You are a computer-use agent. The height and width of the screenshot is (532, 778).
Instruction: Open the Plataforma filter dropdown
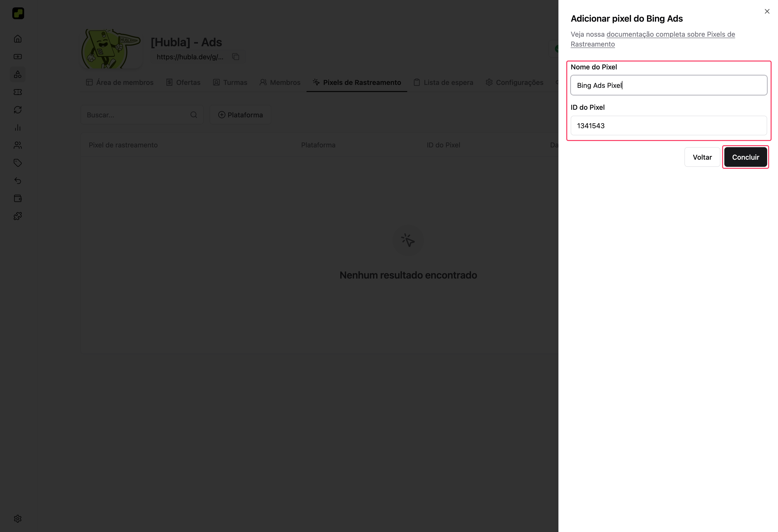click(240, 115)
